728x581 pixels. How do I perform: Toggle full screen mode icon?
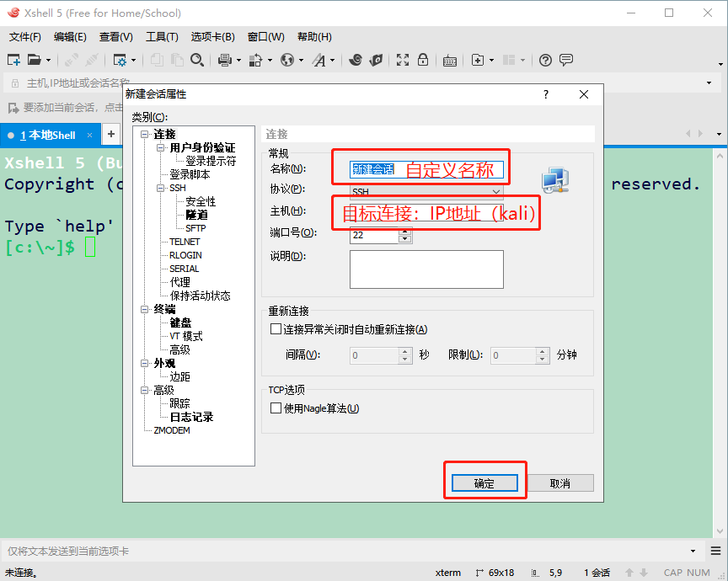401,60
